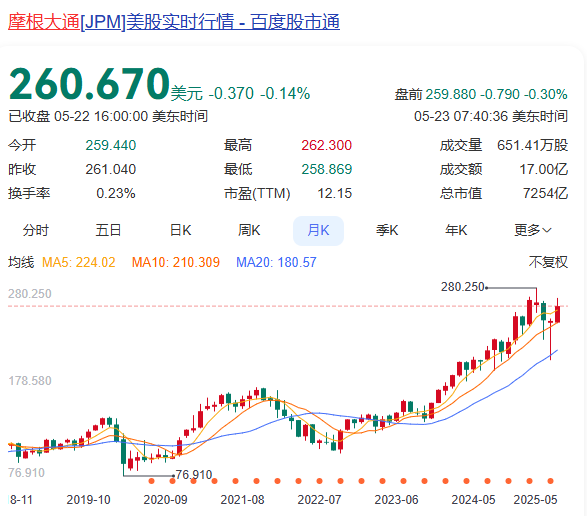This screenshot has height=516, width=587.
Task: Click the 市盈(TTM) value 12.15
Action: (335, 193)
